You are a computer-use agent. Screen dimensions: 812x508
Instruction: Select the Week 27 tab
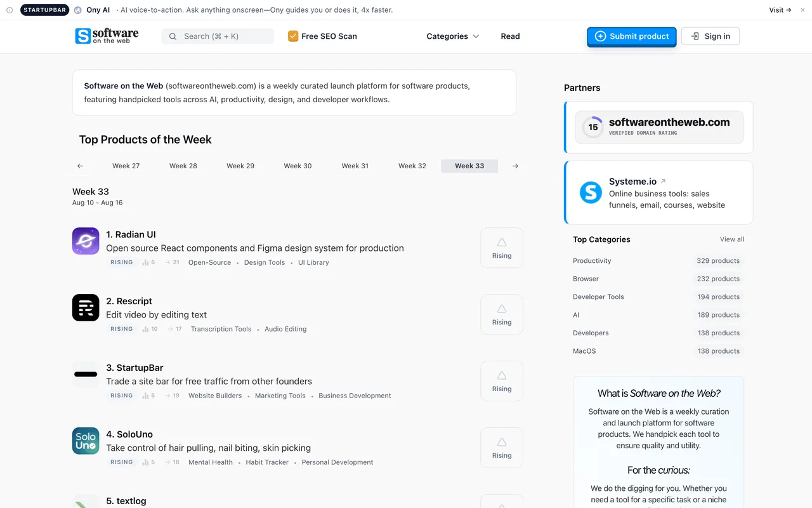tap(126, 166)
